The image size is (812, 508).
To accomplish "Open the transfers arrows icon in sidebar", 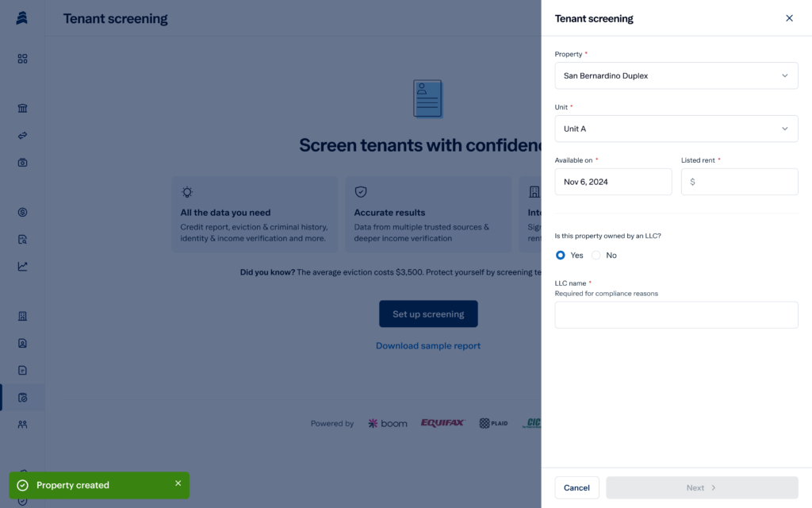I will (22, 135).
